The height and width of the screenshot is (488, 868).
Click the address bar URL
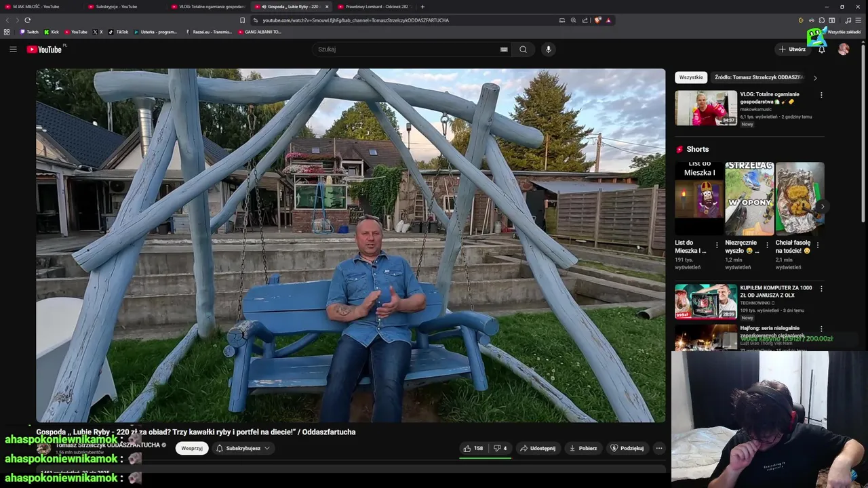pyautogui.click(x=355, y=20)
